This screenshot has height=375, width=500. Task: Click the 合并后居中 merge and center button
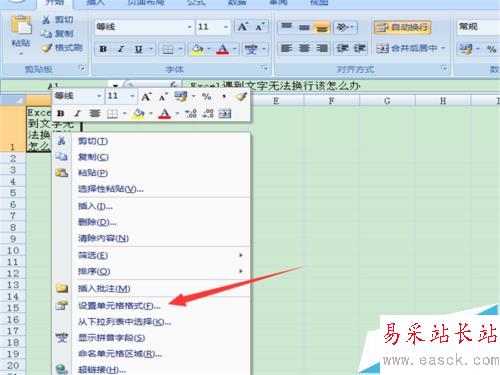[407, 49]
